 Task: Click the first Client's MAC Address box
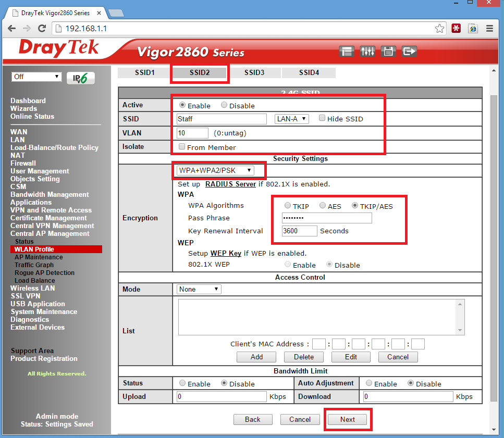[319, 344]
